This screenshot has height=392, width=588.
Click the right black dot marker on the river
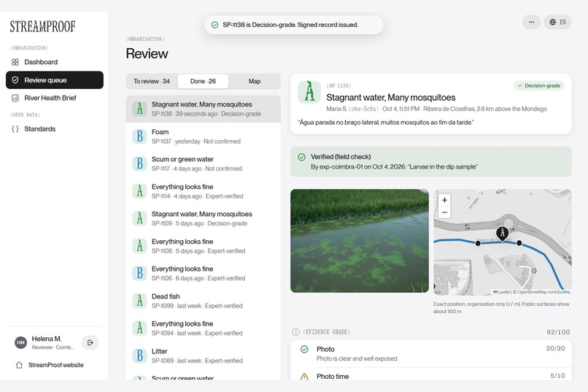[519, 243]
